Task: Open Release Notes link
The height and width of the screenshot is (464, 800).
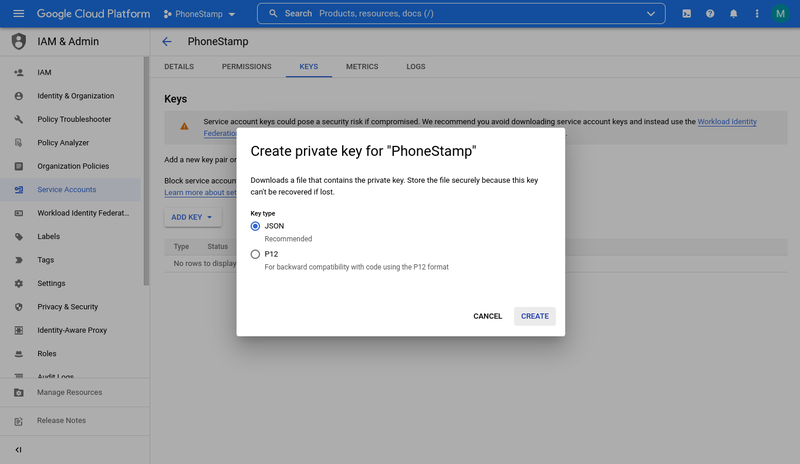Action: tap(61, 421)
